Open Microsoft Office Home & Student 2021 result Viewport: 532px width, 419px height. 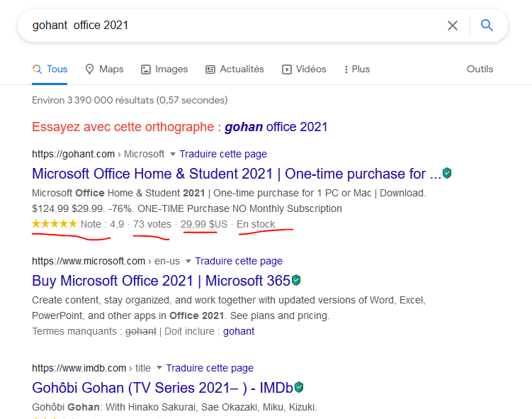click(x=237, y=174)
